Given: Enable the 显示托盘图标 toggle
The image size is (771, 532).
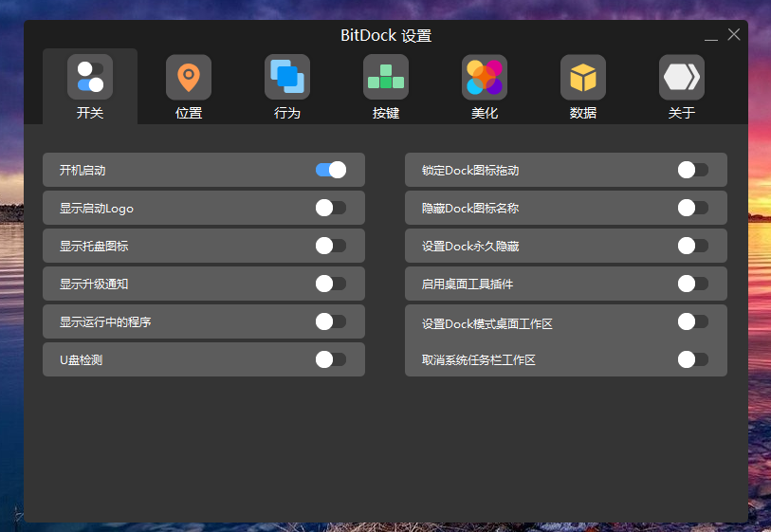Looking at the screenshot, I should point(331,246).
